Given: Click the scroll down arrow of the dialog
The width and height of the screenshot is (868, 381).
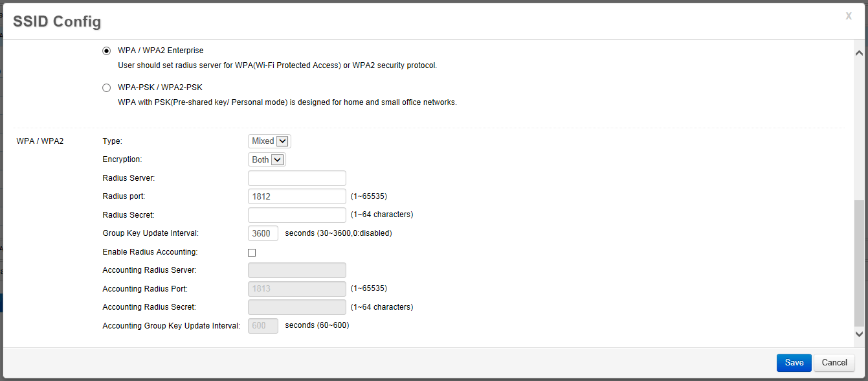Looking at the screenshot, I should (x=860, y=334).
